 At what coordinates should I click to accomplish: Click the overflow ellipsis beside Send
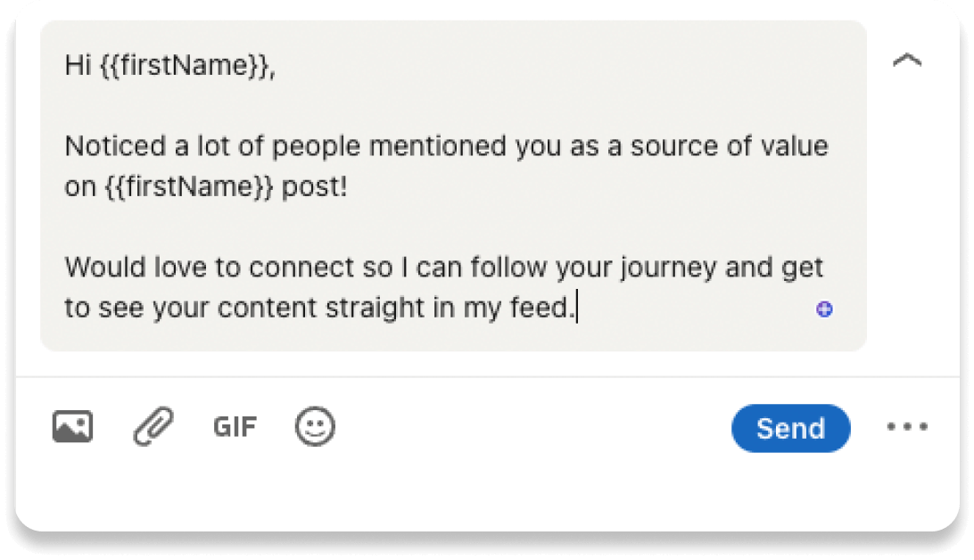point(906,426)
